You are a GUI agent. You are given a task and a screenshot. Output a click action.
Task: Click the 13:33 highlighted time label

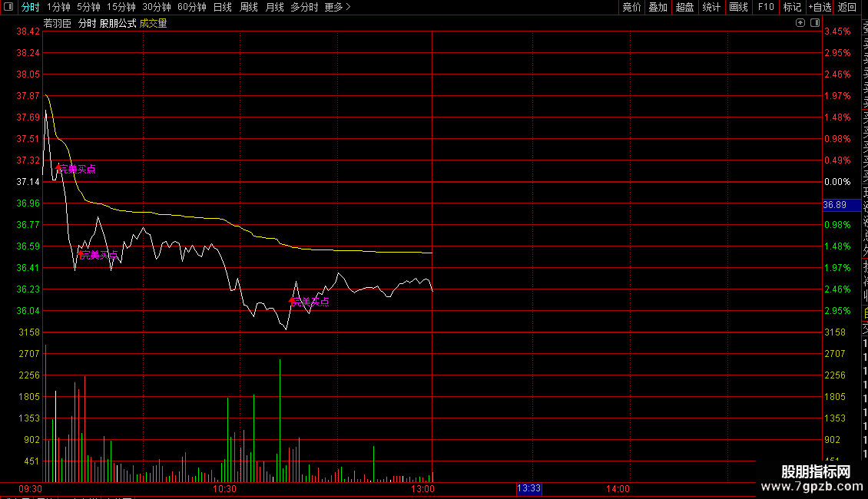coord(528,488)
